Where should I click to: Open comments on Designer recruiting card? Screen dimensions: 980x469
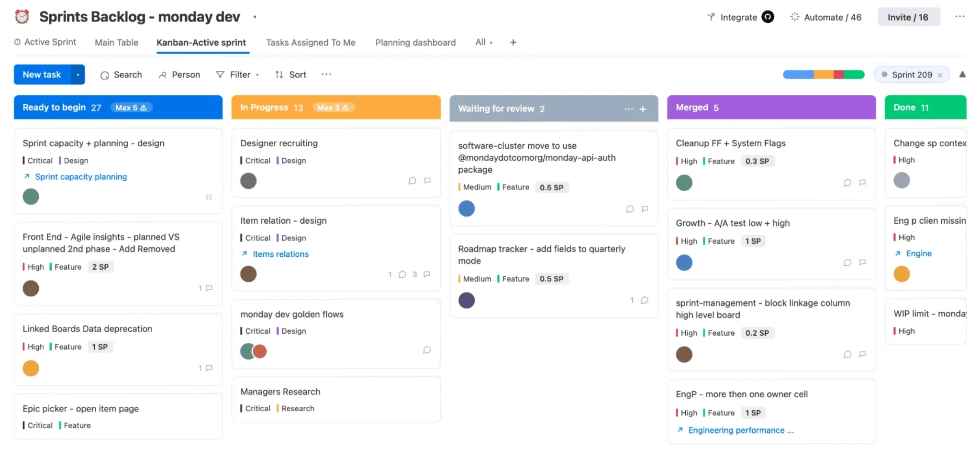(412, 181)
